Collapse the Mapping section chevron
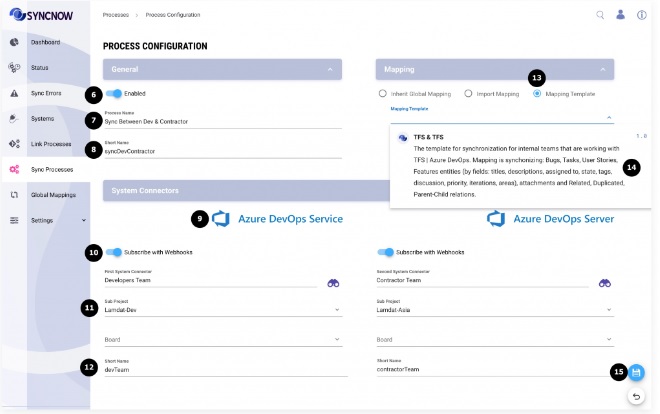The image size is (660, 414). click(x=602, y=69)
